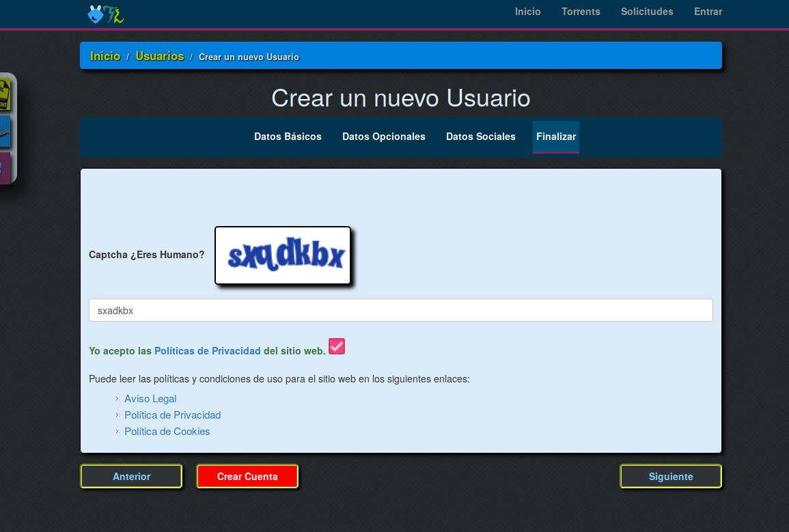The image size is (789, 532).
Task: Click the Siguiente button
Action: pyautogui.click(x=671, y=476)
